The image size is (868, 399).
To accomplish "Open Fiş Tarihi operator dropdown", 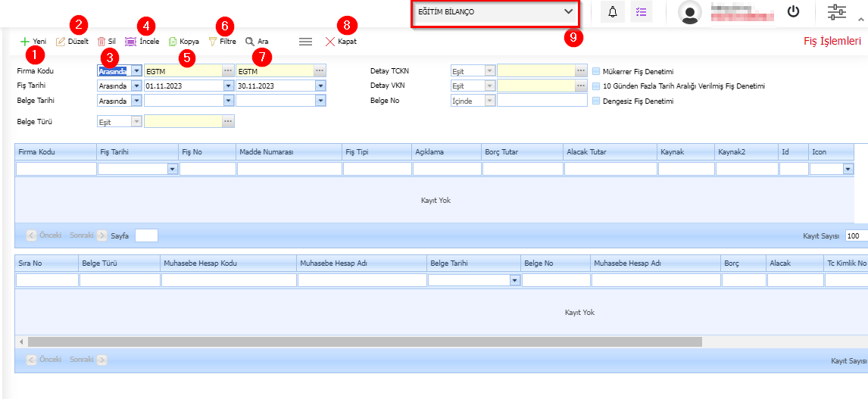I will tap(136, 86).
